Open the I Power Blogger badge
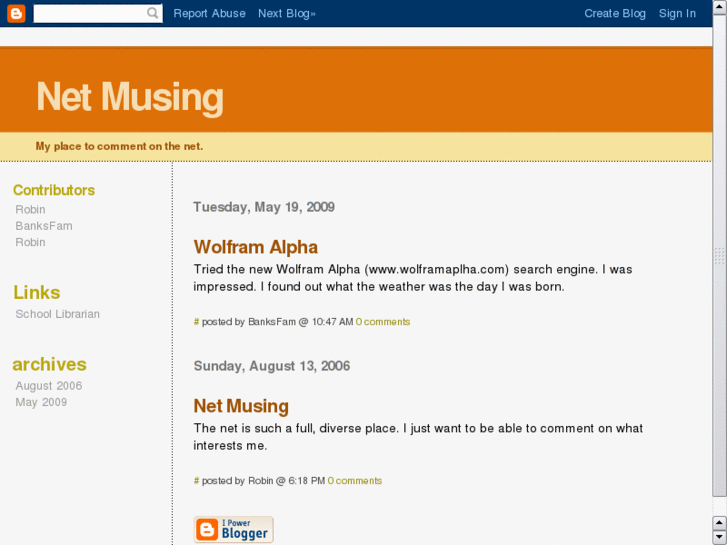 pos(233,530)
